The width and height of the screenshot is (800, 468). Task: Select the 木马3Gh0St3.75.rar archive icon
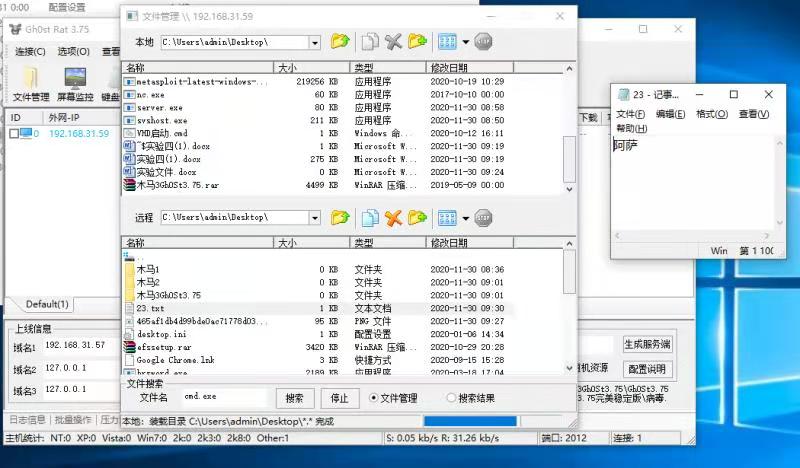click(x=130, y=185)
